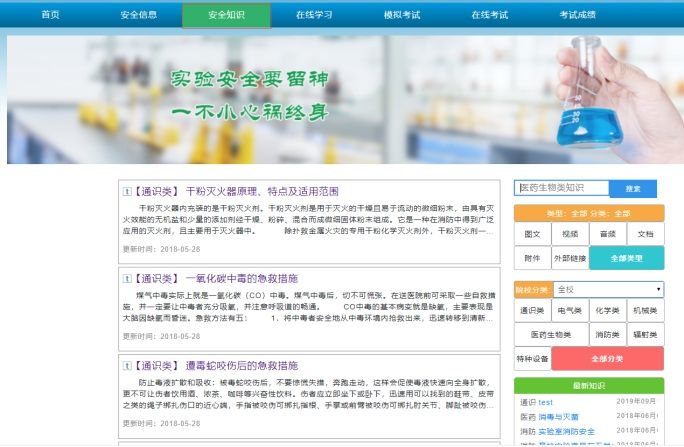Click the text icon beside 一氧化碳中毒 article

tap(127, 279)
